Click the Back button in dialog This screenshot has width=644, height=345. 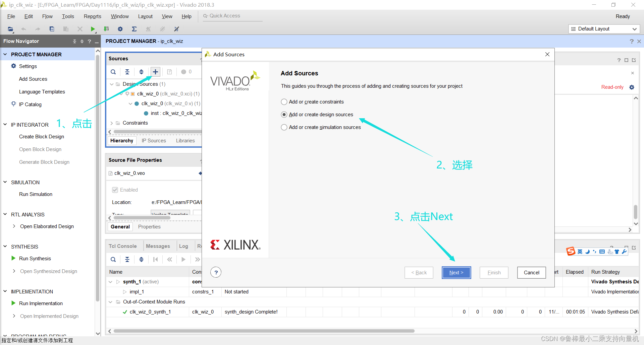pyautogui.click(x=419, y=273)
